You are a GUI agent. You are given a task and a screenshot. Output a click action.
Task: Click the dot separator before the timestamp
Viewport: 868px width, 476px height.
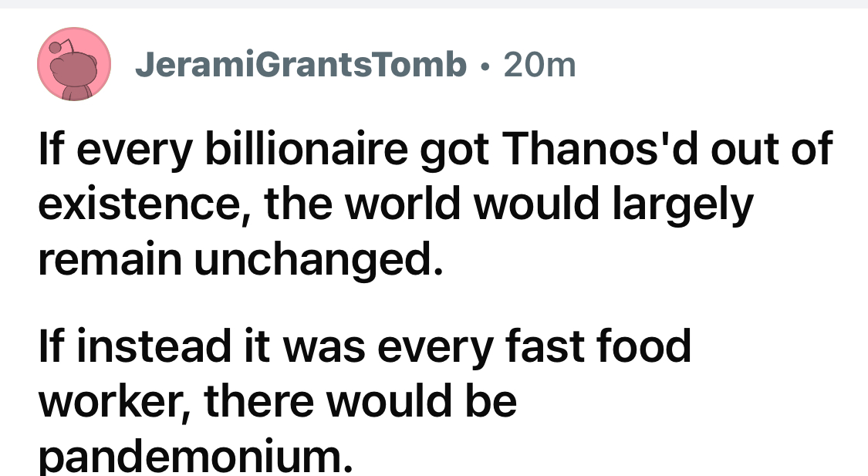click(x=484, y=66)
